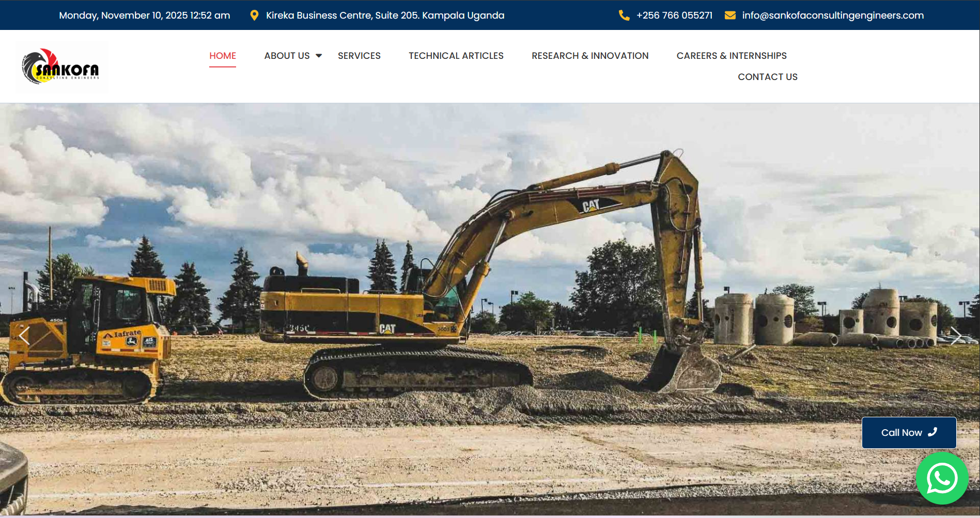Go back with left slider arrow icon
This screenshot has width=980, height=518.
[25, 336]
